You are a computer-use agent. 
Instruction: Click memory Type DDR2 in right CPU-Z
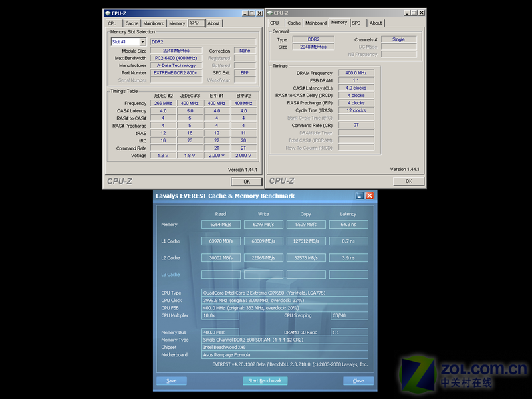coord(313,39)
